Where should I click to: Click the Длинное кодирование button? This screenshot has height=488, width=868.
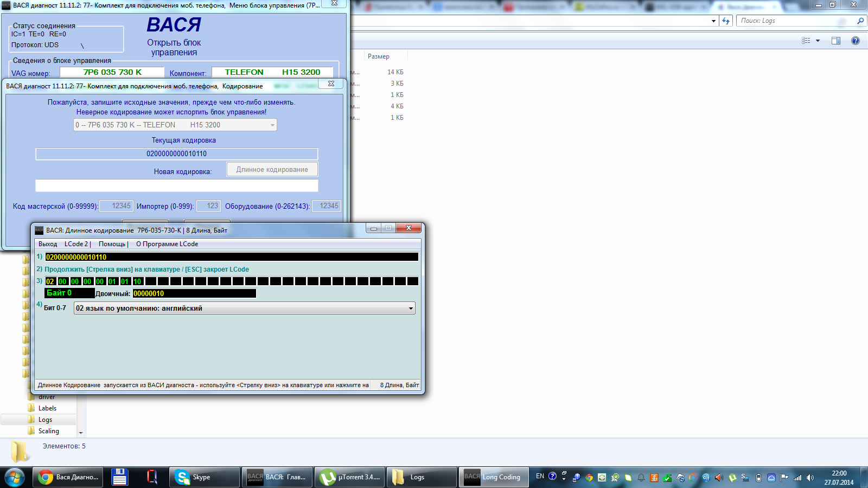[x=272, y=170]
